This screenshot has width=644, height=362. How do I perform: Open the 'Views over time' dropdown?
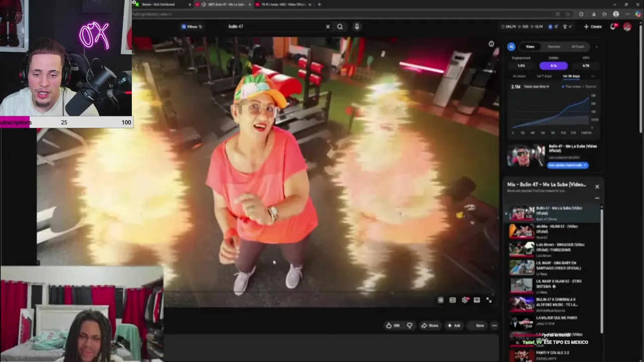pyautogui.click(x=536, y=86)
